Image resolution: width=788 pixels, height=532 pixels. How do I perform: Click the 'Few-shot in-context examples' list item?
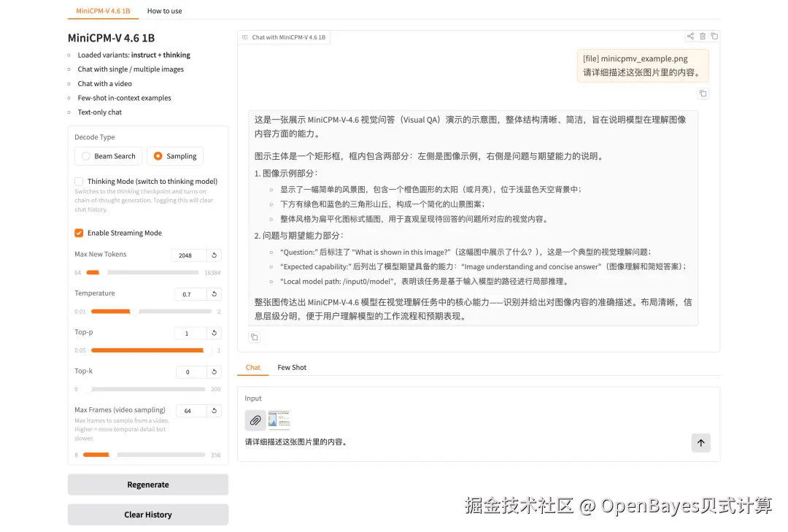tap(124, 98)
